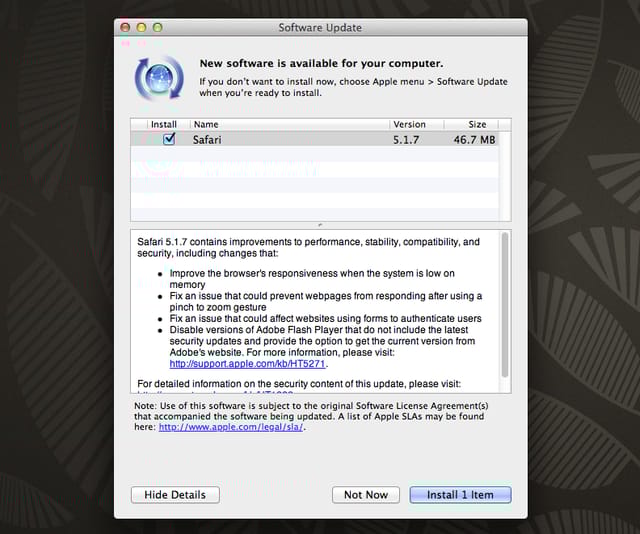Viewport: 640px width, 534px height.
Task: Zoom the Software Update window
Action: [x=158, y=27]
